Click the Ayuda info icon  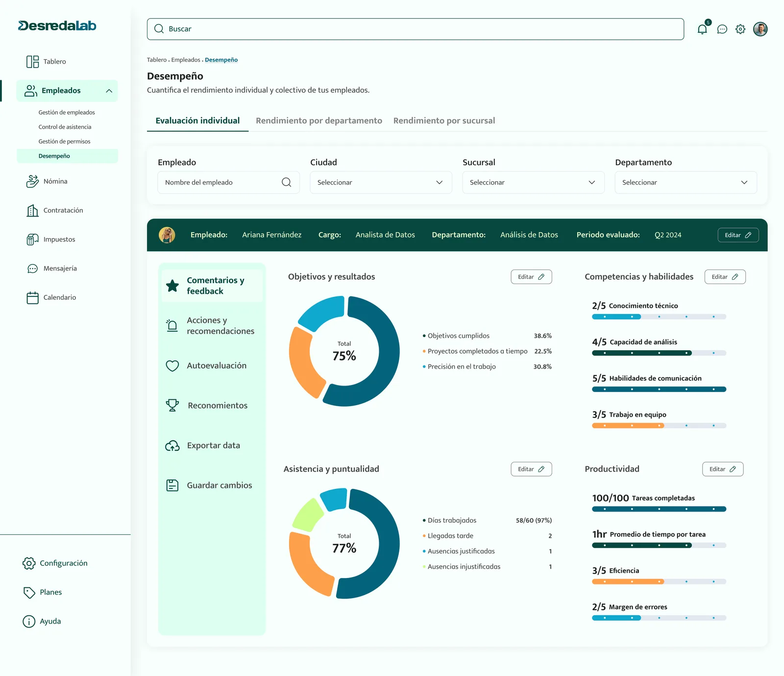point(29,622)
